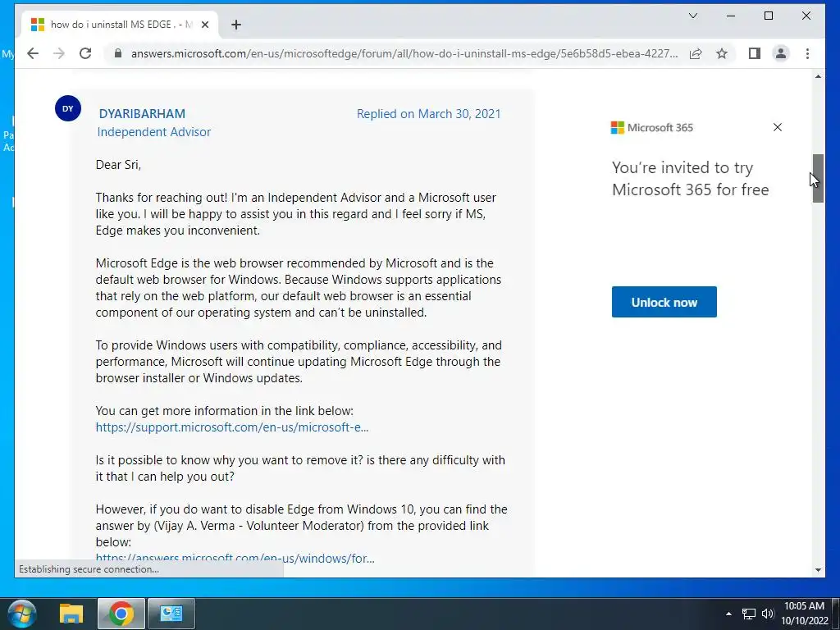Click the forward navigation arrow
Screen dimensions: 840x630
(x=59, y=53)
